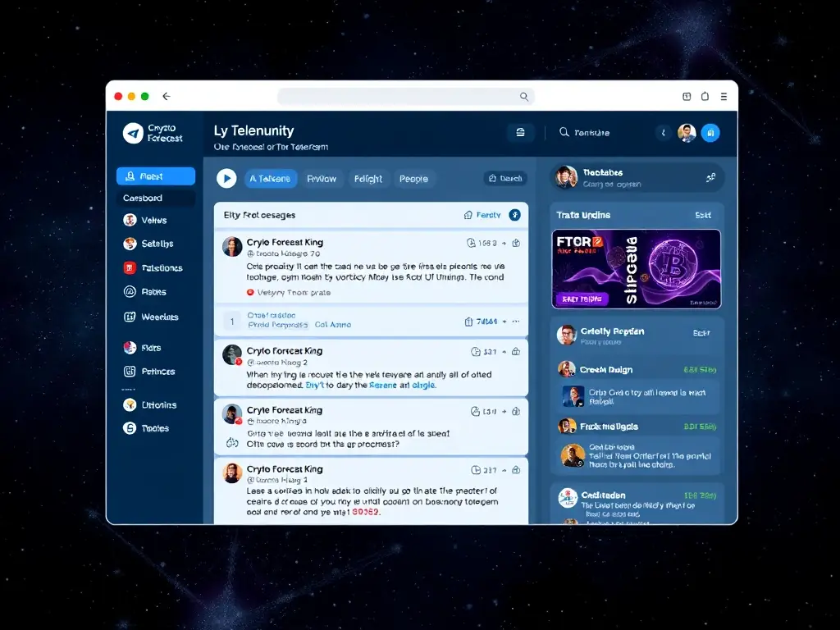The height and width of the screenshot is (630, 840).
Task: Click the browser back arrow
Action: tap(167, 97)
